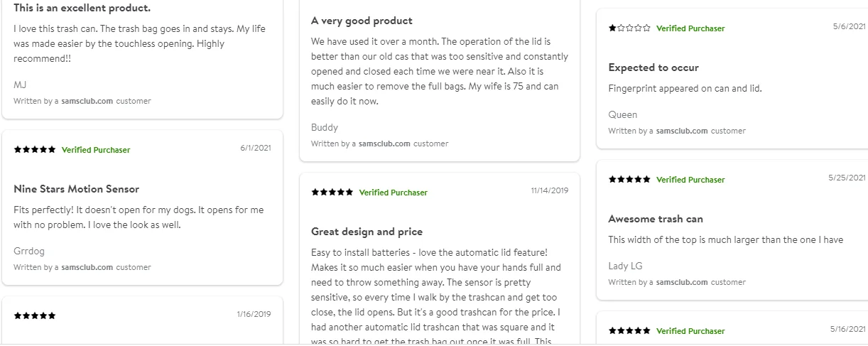Image resolution: width=868 pixels, height=346 pixels.
Task: Click the one-star rating on Queen's review
Action: (x=629, y=28)
